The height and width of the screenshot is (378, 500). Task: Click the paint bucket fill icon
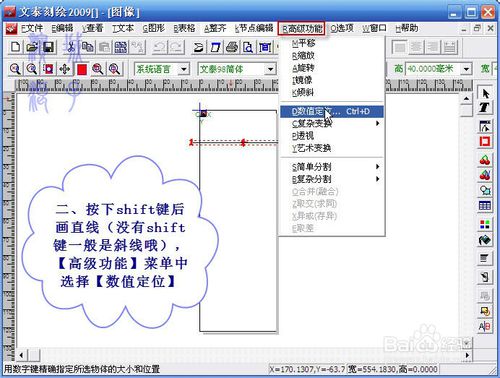(485, 239)
